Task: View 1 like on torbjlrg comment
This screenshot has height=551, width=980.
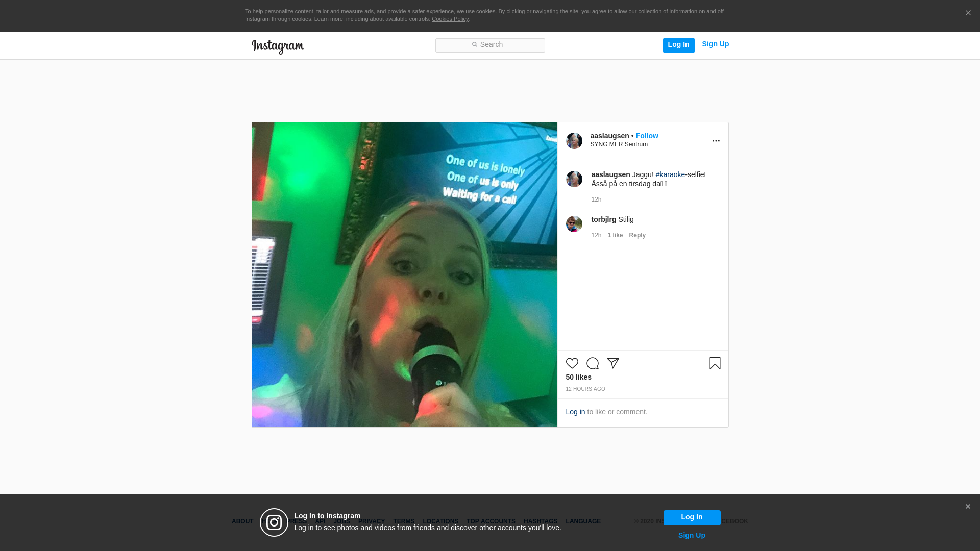Action: click(x=616, y=235)
